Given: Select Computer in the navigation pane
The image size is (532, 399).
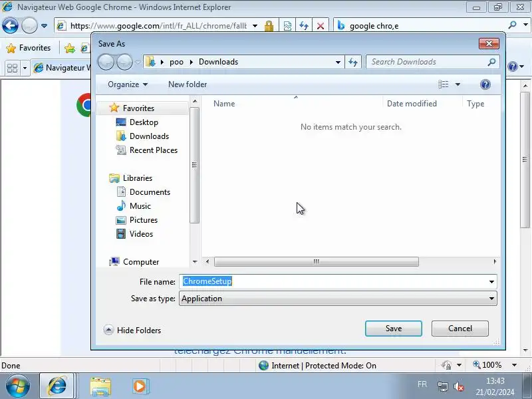Looking at the screenshot, I should tap(141, 262).
